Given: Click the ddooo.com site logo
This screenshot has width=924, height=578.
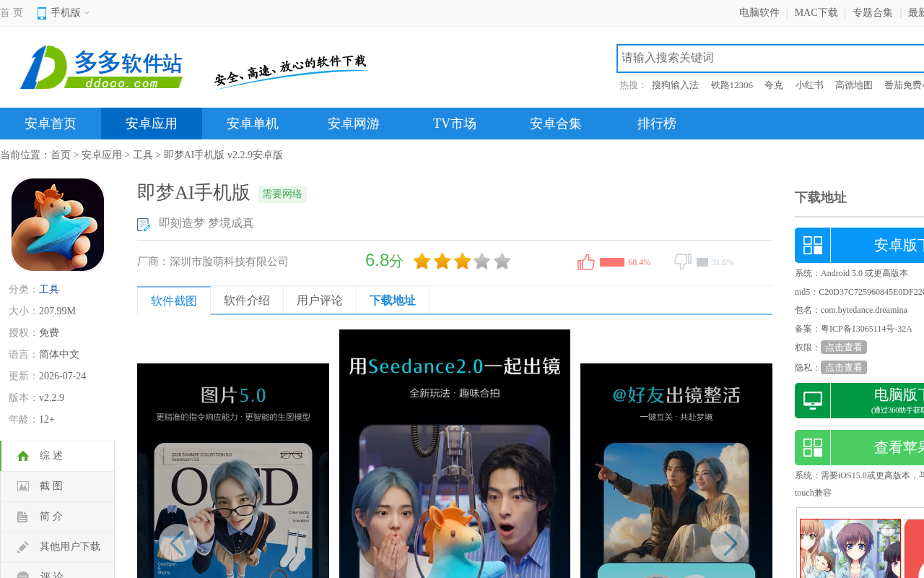Looking at the screenshot, I should coord(101,67).
